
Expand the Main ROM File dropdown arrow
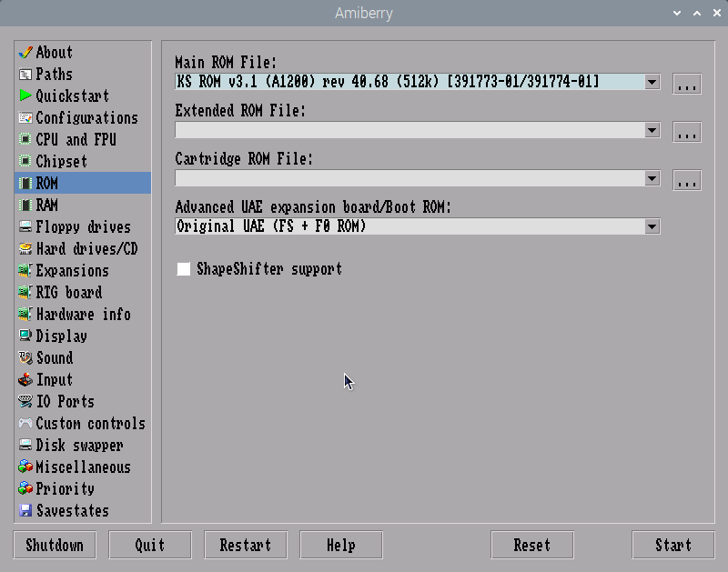(x=652, y=82)
